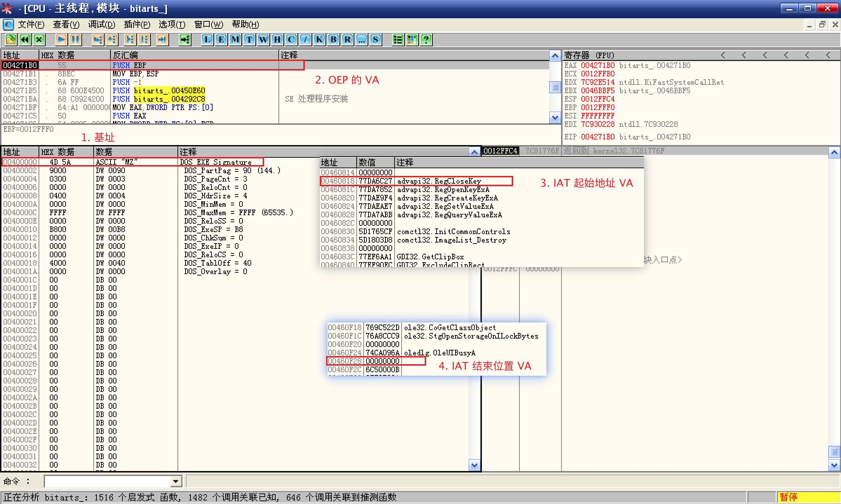The height and width of the screenshot is (504, 841).
Task: Click inside the command input field
Action: tap(107, 482)
